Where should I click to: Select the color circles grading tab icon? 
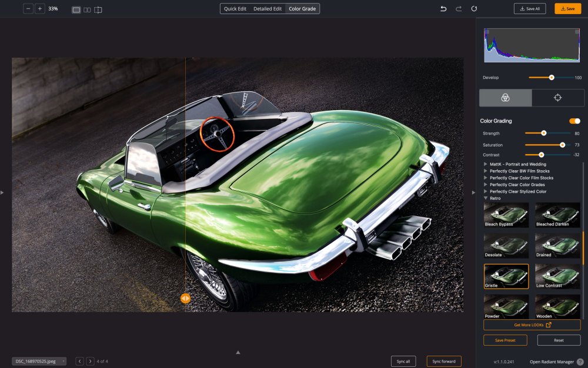(x=505, y=98)
